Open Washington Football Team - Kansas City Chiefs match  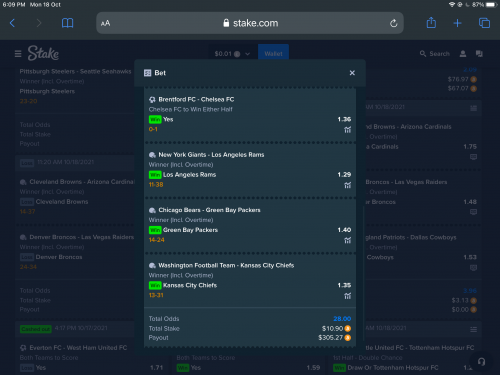[226, 265]
